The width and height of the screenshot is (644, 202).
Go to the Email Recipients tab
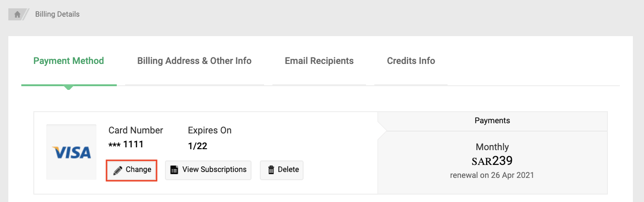(x=319, y=61)
